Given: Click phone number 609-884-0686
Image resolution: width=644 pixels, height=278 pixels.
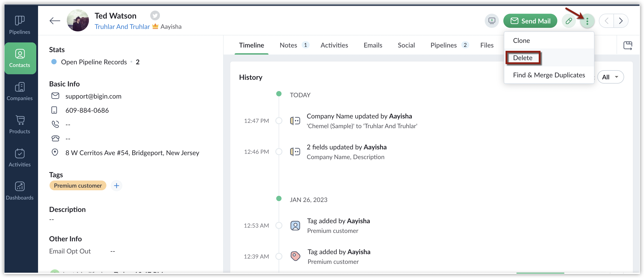Looking at the screenshot, I should coord(87,110).
